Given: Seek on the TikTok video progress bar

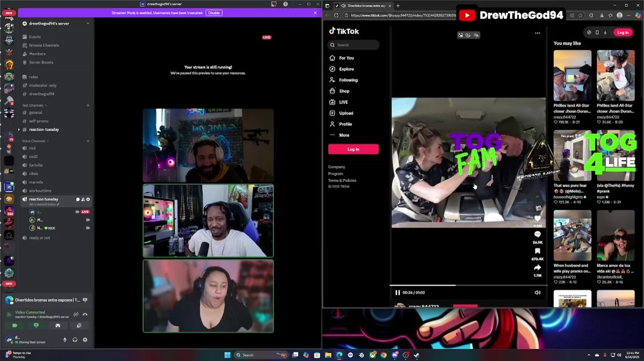Looking at the screenshot, I should (x=468, y=285).
